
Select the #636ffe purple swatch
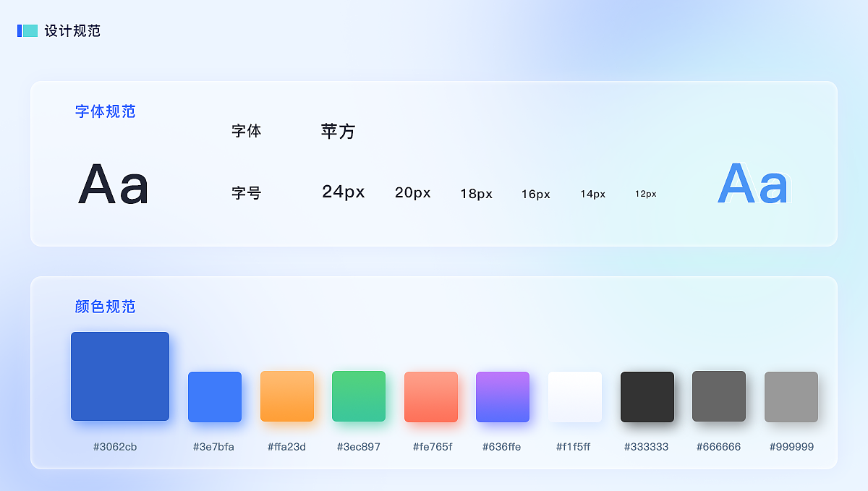point(503,396)
